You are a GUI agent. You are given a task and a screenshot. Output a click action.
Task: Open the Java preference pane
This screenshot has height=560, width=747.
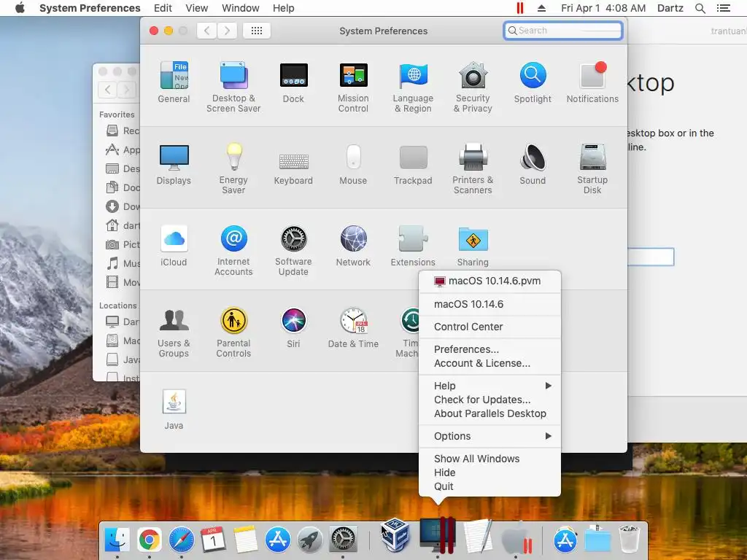174,410
